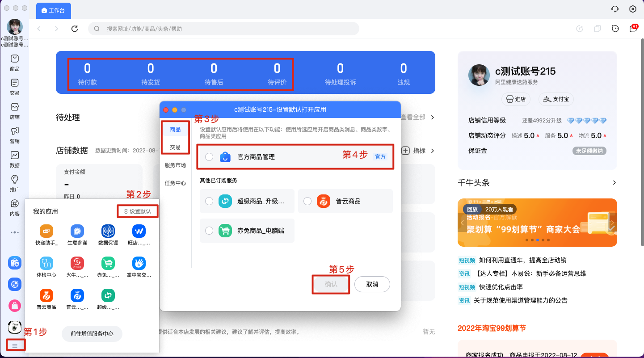Open 如何利用直通车，提高全店动销 article
Screen dimensions: 644x358
click(523, 260)
